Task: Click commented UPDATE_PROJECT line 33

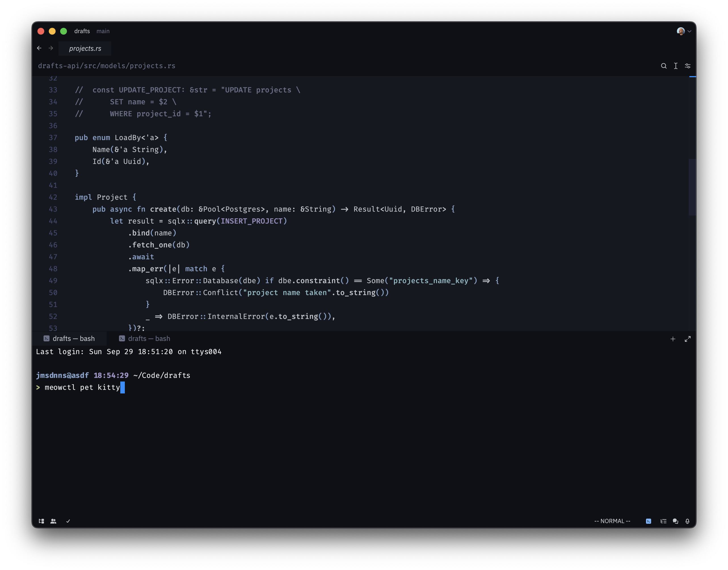Action: tap(188, 90)
